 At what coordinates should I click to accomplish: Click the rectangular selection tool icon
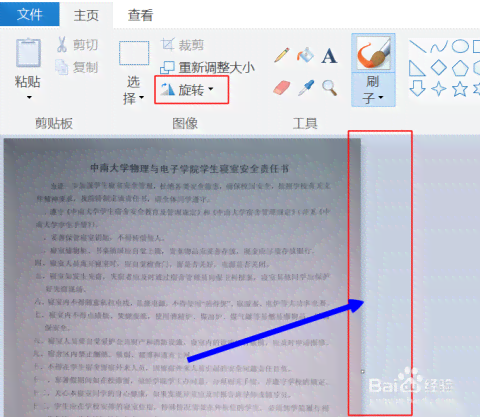[x=134, y=53]
